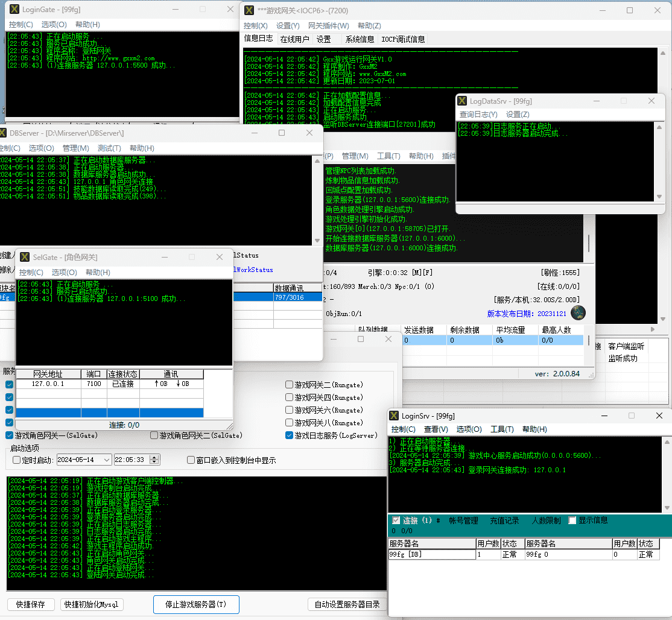Image resolution: width=672 pixels, height=620 pixels.
Task: Click the 7100 port cell in SelGate
Action: pos(94,384)
